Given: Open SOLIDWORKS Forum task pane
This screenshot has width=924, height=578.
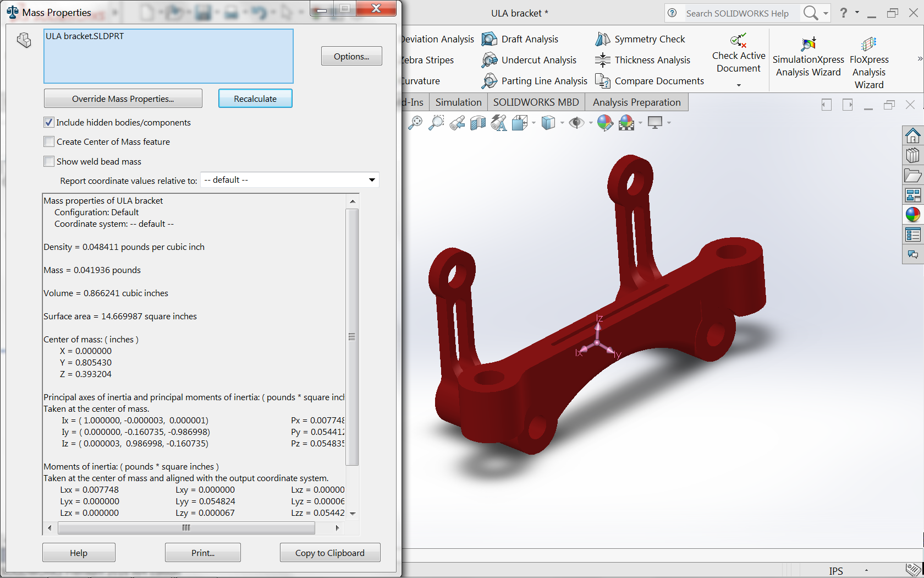Looking at the screenshot, I should click(913, 254).
